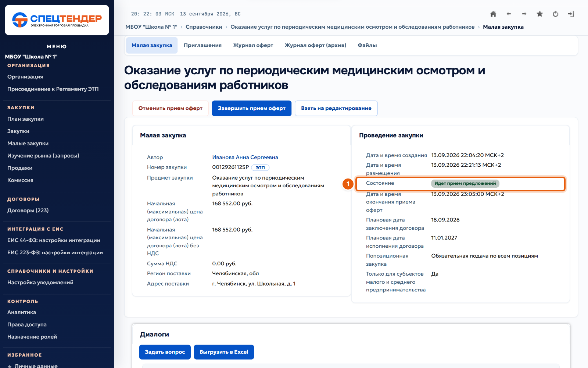588x368 pixels.
Task: Open План закупки in sidebar
Action: click(x=25, y=119)
